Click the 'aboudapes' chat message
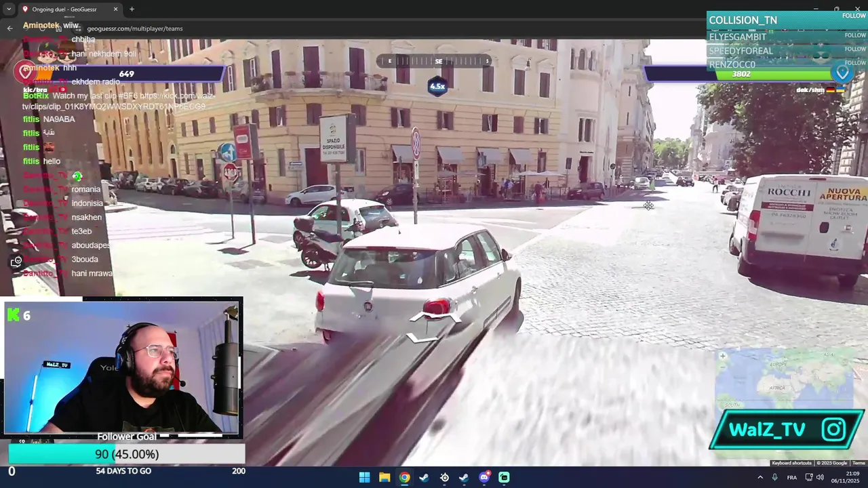 (91, 245)
